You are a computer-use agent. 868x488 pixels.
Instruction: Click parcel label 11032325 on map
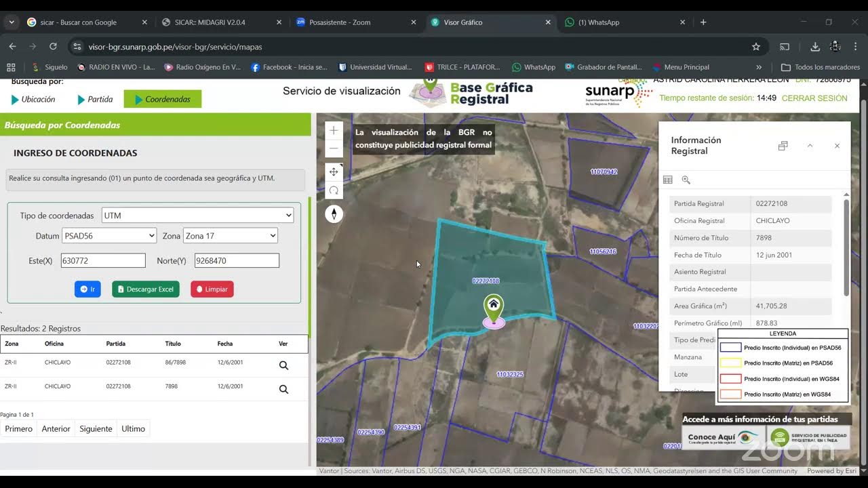pyautogui.click(x=509, y=374)
